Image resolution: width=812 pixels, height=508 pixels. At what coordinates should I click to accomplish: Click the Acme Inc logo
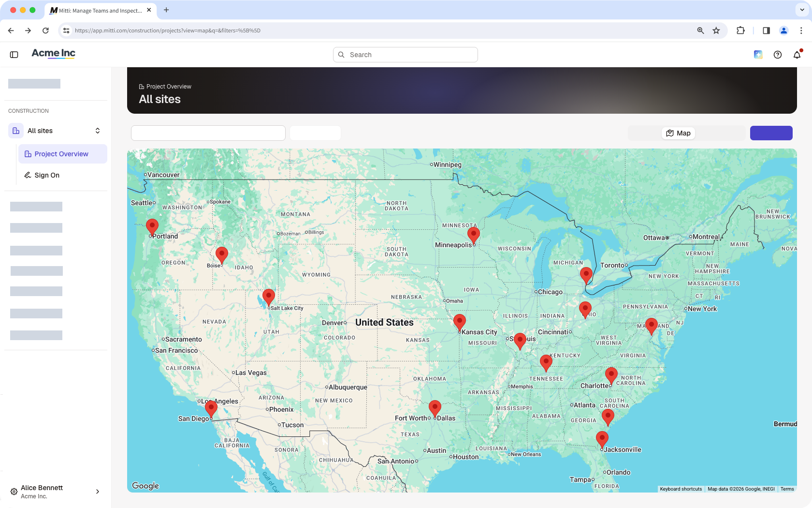tap(53, 53)
